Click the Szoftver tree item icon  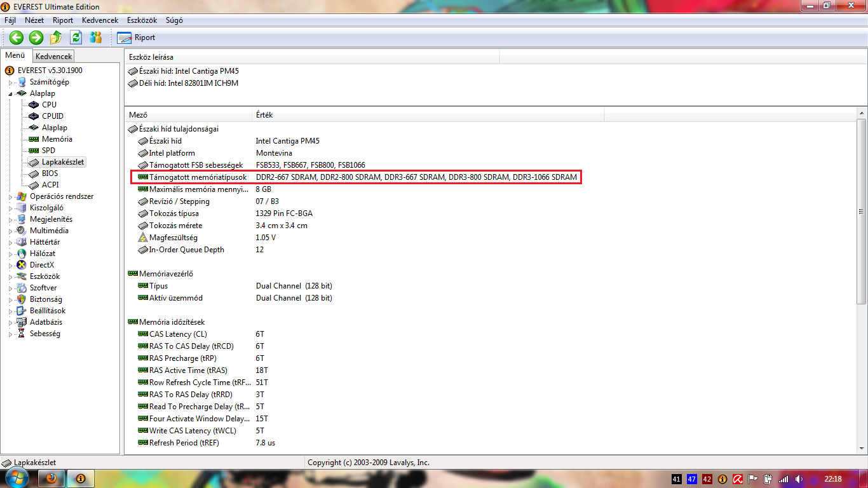pos(22,288)
